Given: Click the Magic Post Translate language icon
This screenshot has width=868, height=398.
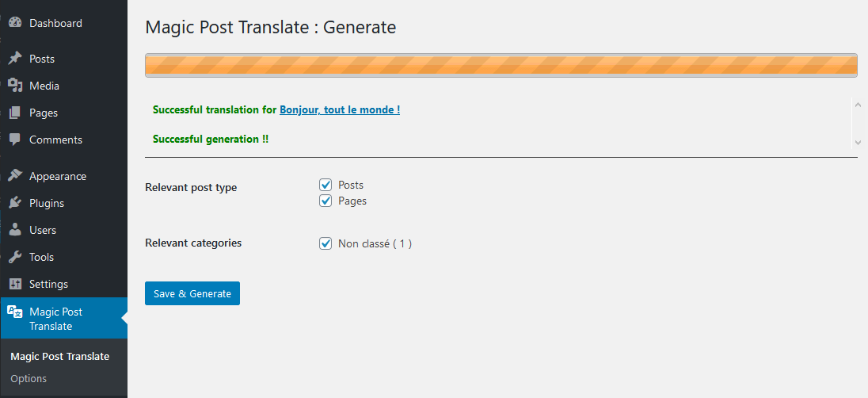Looking at the screenshot, I should (15, 312).
